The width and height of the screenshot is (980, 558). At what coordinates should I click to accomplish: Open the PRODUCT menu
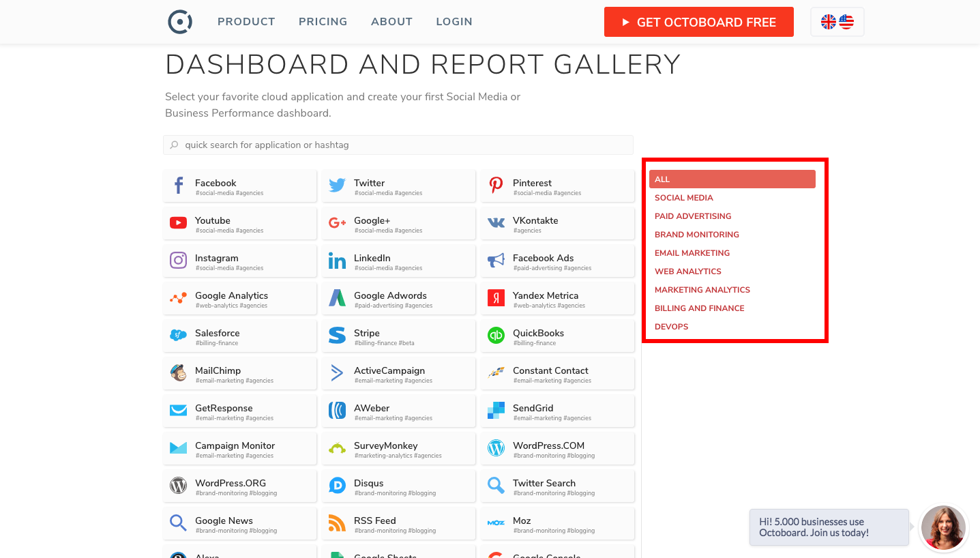coord(246,22)
